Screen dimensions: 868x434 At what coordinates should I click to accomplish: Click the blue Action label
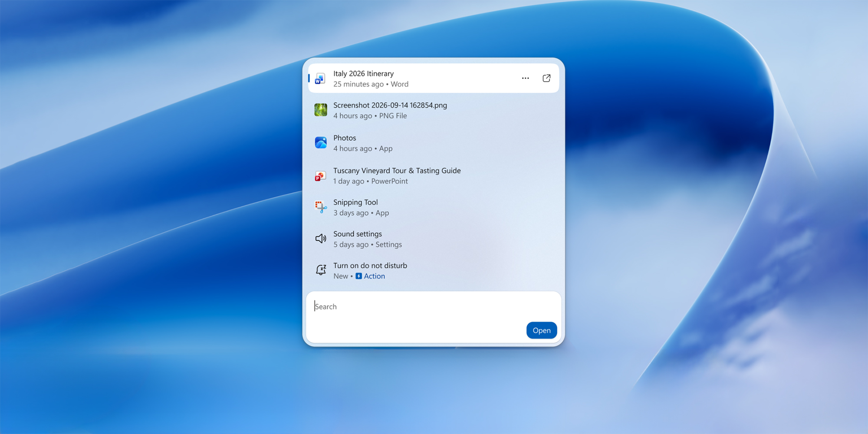coord(375,276)
